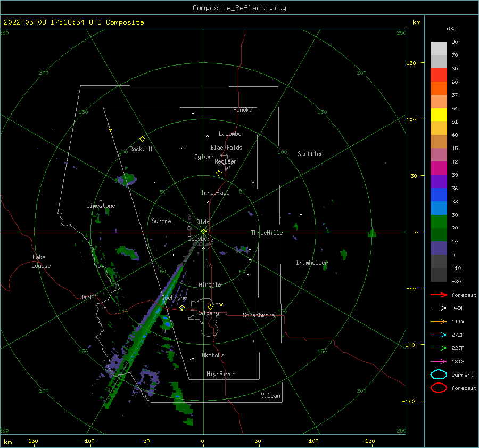This screenshot has width=479, height=448.
Task: Click the Composite_Reflectivity title
Action: tap(240, 8)
